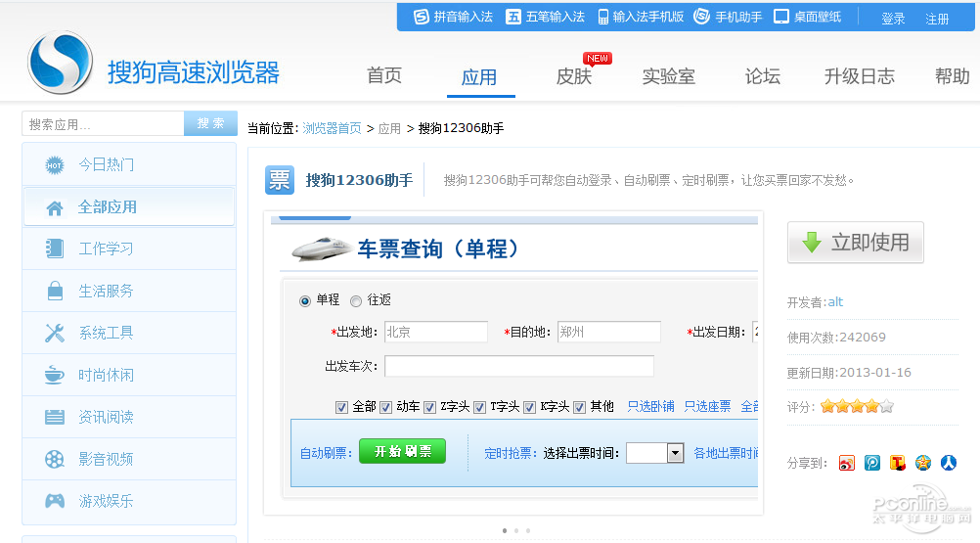The image size is (980, 543).
Task: Share to Tencent Weibo icon
Action: coord(898,463)
